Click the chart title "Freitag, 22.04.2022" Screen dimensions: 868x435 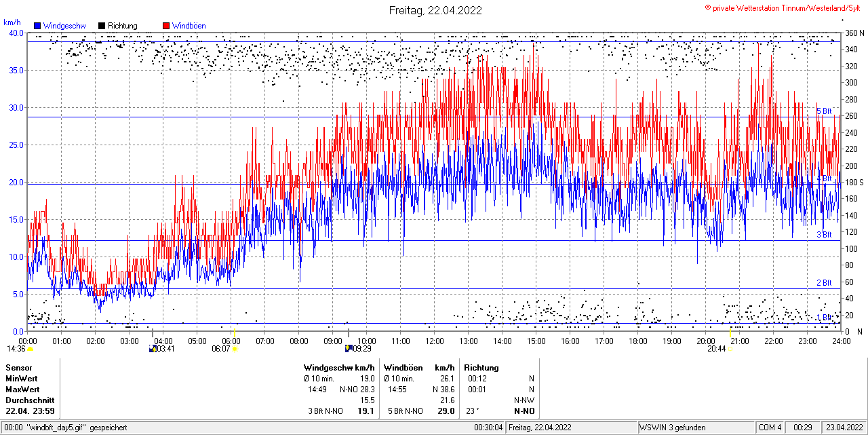[435, 10]
